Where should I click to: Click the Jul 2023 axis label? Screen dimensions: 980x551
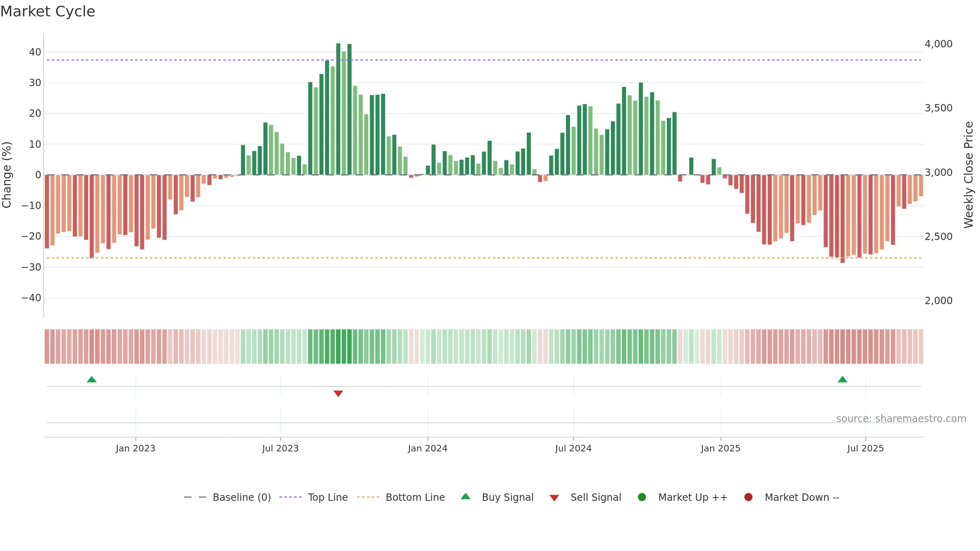(281, 448)
